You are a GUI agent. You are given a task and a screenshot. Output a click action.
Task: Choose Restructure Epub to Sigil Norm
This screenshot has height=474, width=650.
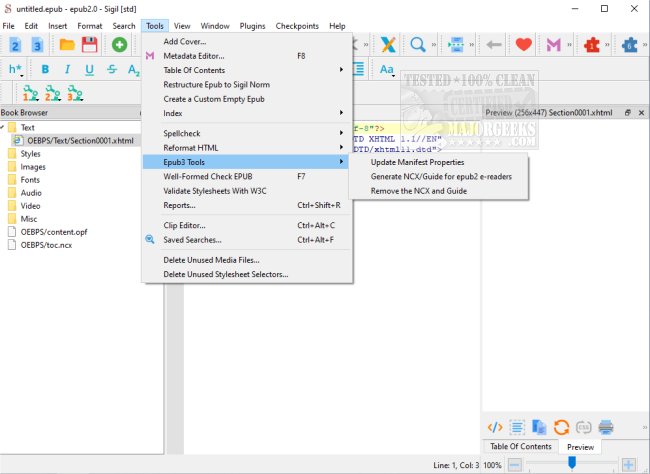tap(247, 85)
